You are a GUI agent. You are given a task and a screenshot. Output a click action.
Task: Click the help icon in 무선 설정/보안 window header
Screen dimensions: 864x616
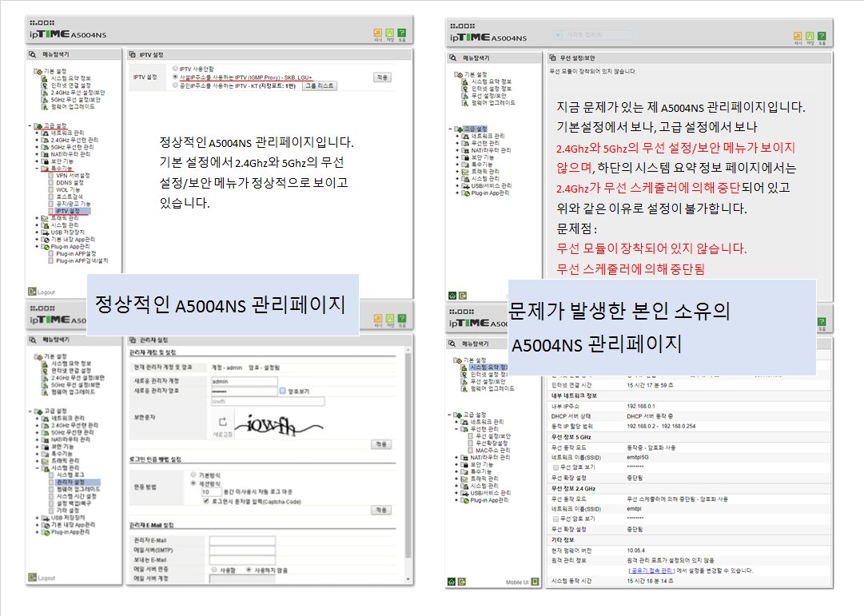(x=822, y=37)
